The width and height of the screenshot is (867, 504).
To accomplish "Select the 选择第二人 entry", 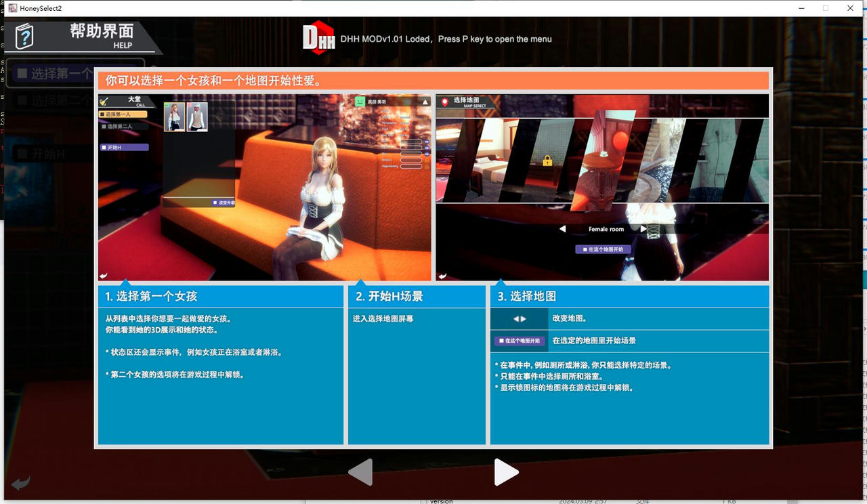I will point(122,126).
